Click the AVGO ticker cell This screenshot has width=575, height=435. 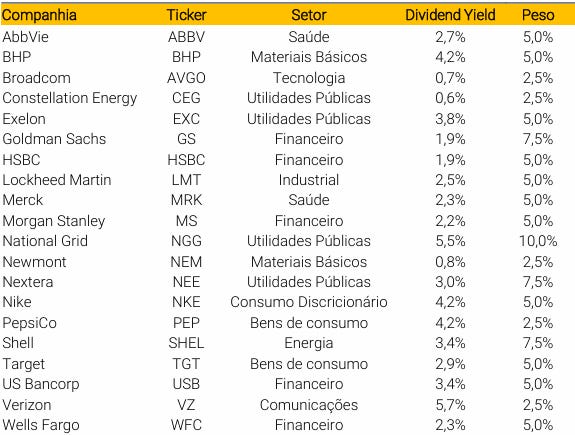coord(186,78)
